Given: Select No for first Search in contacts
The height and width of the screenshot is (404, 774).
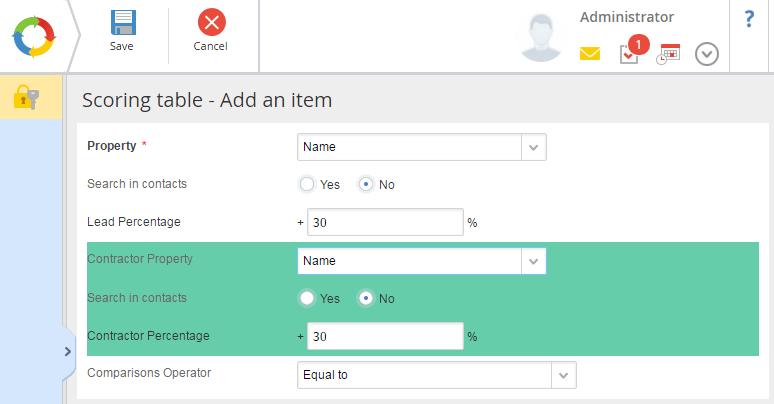Looking at the screenshot, I should coord(366,184).
